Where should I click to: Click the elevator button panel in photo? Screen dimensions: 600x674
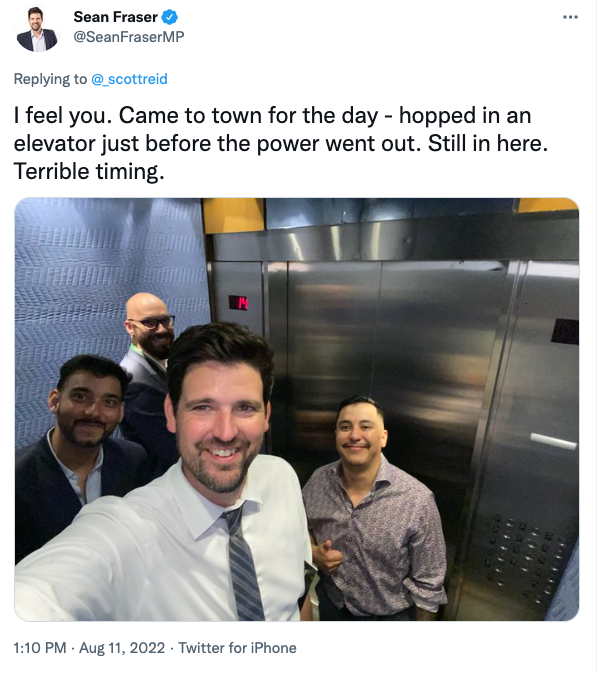(x=524, y=555)
